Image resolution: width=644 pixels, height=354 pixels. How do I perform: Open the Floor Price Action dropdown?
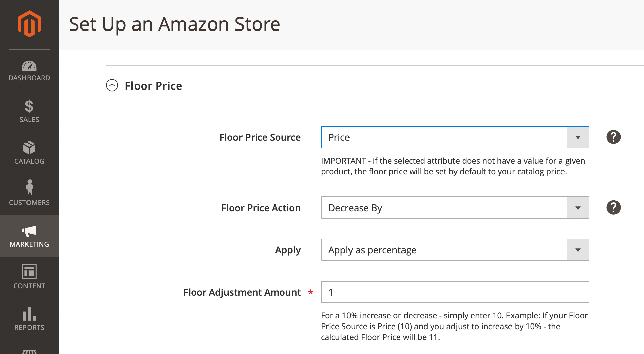(455, 208)
